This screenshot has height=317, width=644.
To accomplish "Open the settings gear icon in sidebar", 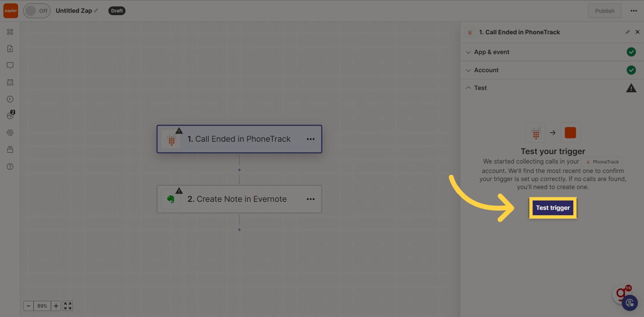I will click(10, 133).
